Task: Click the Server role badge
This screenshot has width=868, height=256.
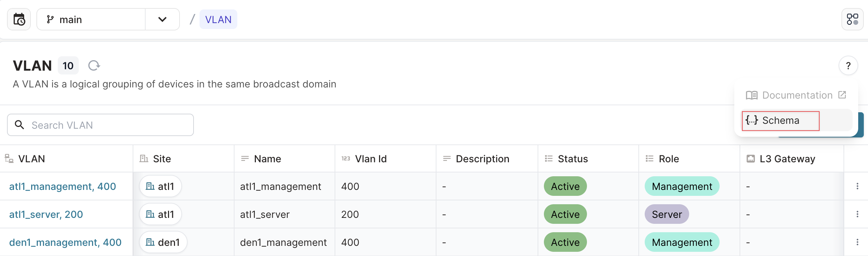Action: [x=667, y=214]
